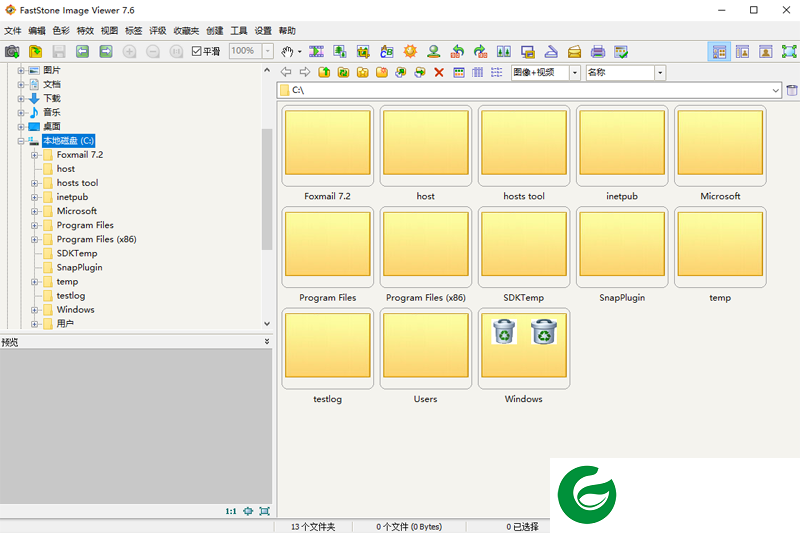Click the email envelope icon

(x=574, y=52)
